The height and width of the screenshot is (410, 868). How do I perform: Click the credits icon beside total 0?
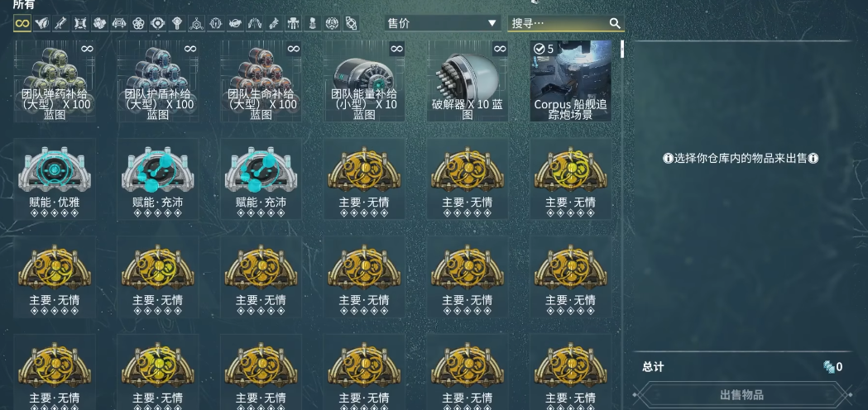829,367
